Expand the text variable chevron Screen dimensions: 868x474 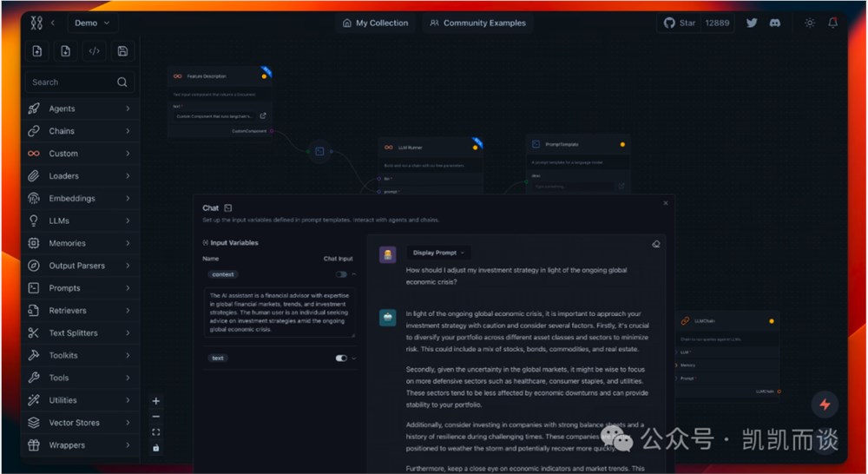[x=354, y=359]
